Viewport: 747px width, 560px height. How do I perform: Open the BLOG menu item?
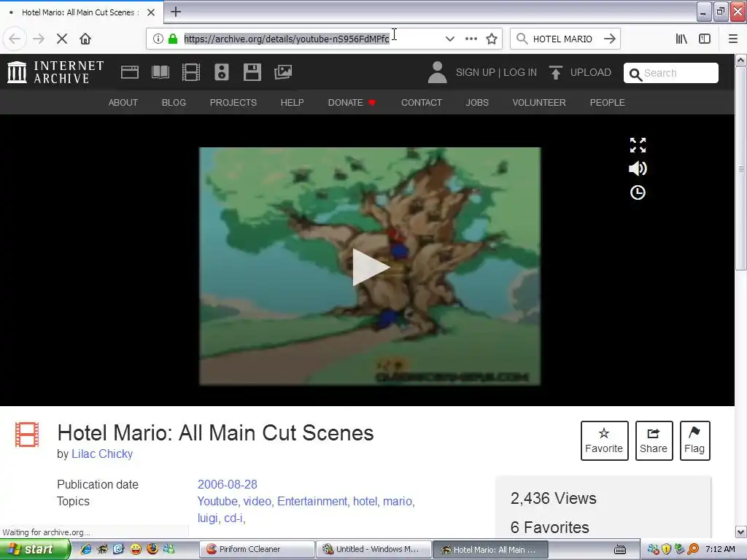pyautogui.click(x=174, y=102)
